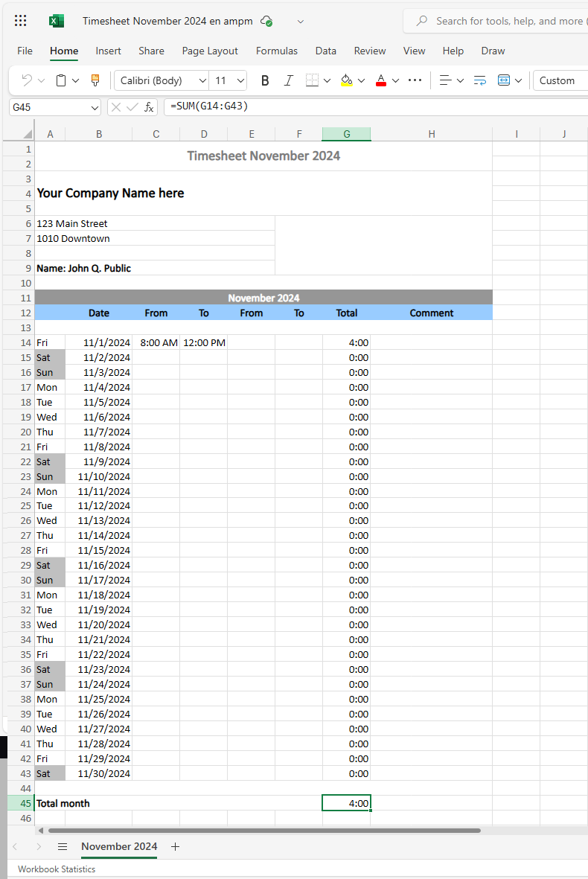This screenshot has height=879, width=588.
Task: Check the cloud saved status icon
Action: [x=266, y=22]
